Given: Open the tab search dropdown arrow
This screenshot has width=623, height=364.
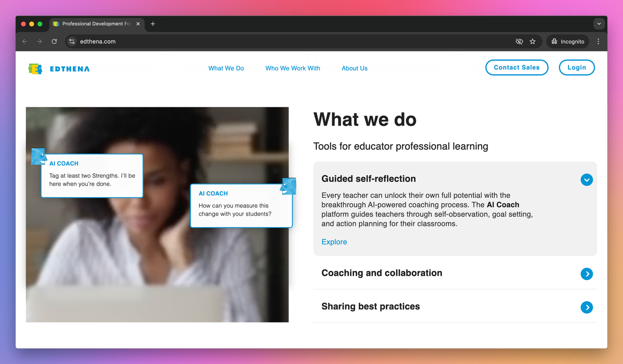Looking at the screenshot, I should (599, 24).
